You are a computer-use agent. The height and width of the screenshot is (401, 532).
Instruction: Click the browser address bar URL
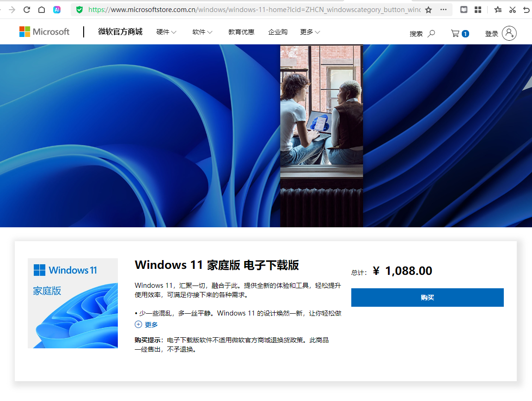255,10
